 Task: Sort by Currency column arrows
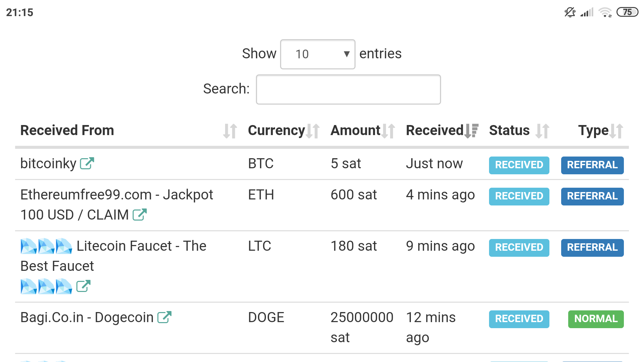313,131
